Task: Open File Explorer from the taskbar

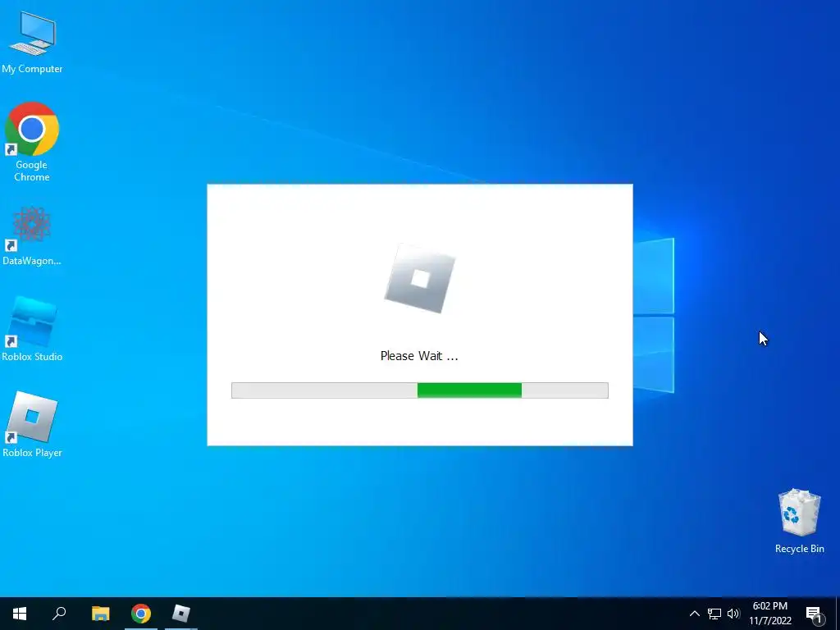Action: point(100,614)
